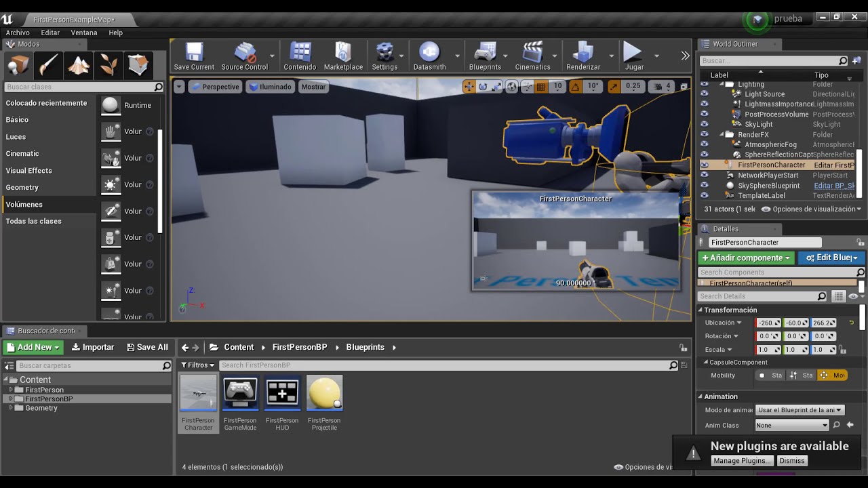Open the Perspective view mode dropdown
The image size is (868, 488).
215,87
